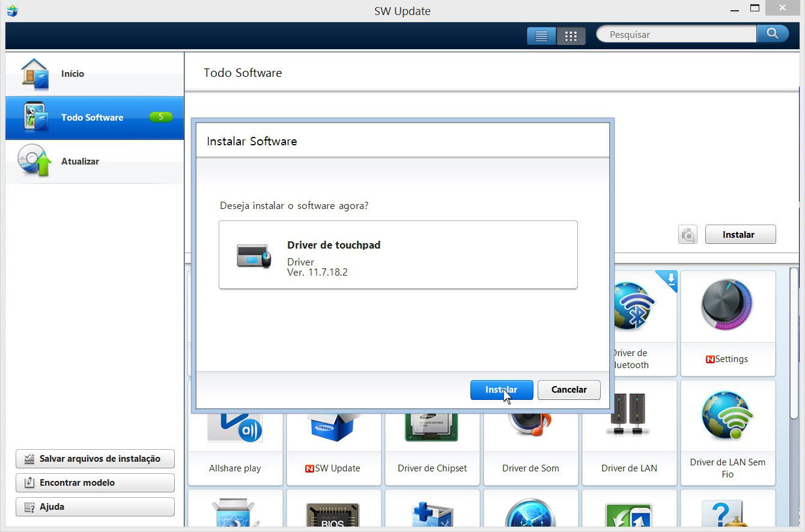
Task: Click Cancelar in the Instalar Software dialog
Action: coord(569,390)
